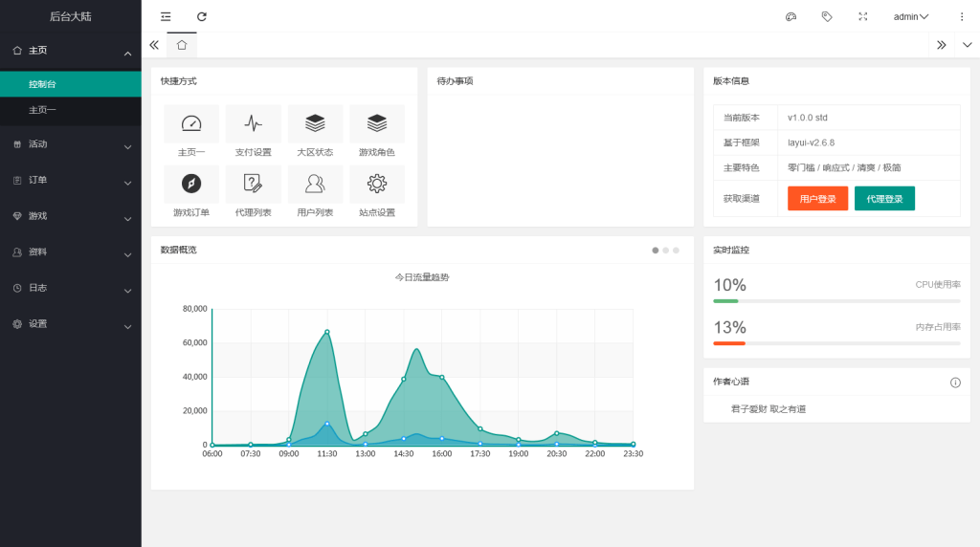Expand the 设置 sidebar menu
980x547 pixels.
(71, 324)
